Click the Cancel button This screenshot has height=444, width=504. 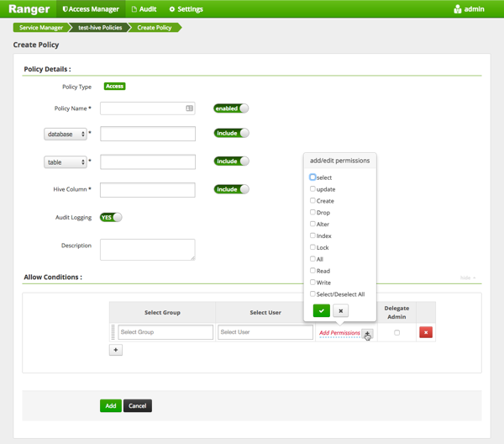[x=138, y=405]
